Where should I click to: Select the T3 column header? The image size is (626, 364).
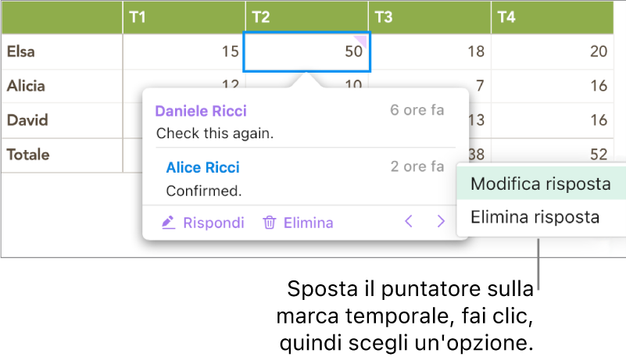[429, 17]
